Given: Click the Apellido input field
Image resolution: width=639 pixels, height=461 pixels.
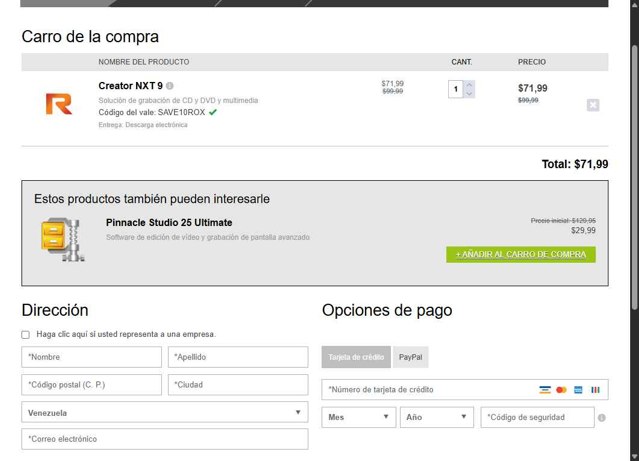Looking at the screenshot, I should point(238,357).
